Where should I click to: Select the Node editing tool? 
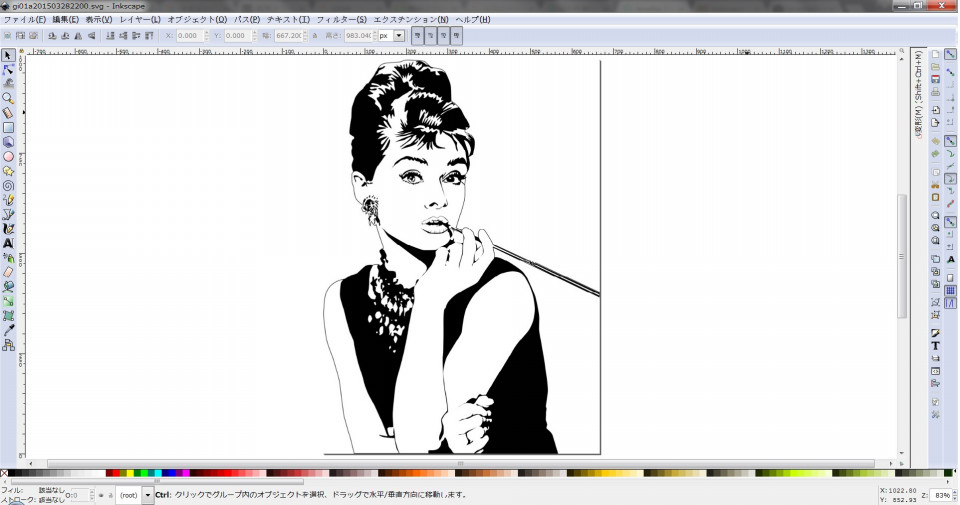pyautogui.click(x=8, y=69)
